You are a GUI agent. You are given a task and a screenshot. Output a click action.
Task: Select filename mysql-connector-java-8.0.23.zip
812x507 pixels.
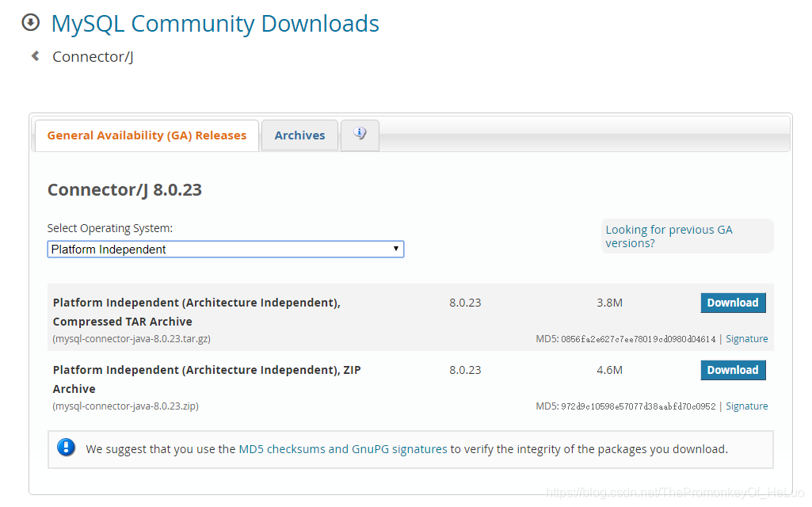click(x=125, y=406)
